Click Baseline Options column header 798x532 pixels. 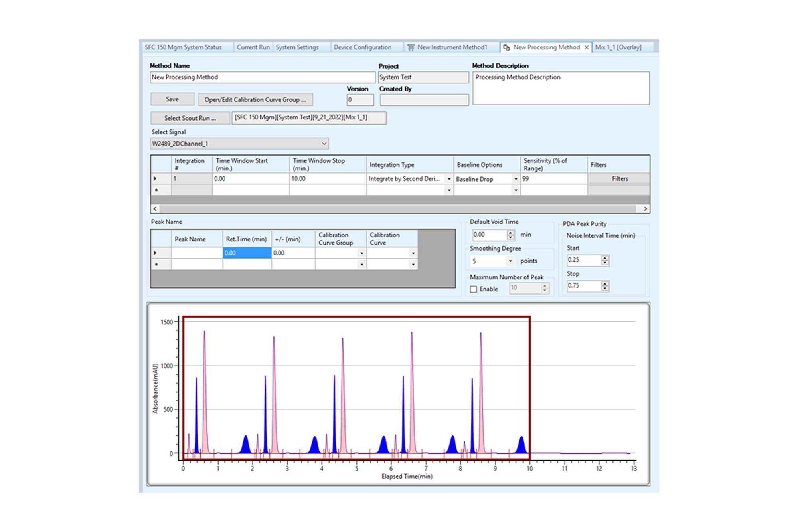(x=487, y=164)
